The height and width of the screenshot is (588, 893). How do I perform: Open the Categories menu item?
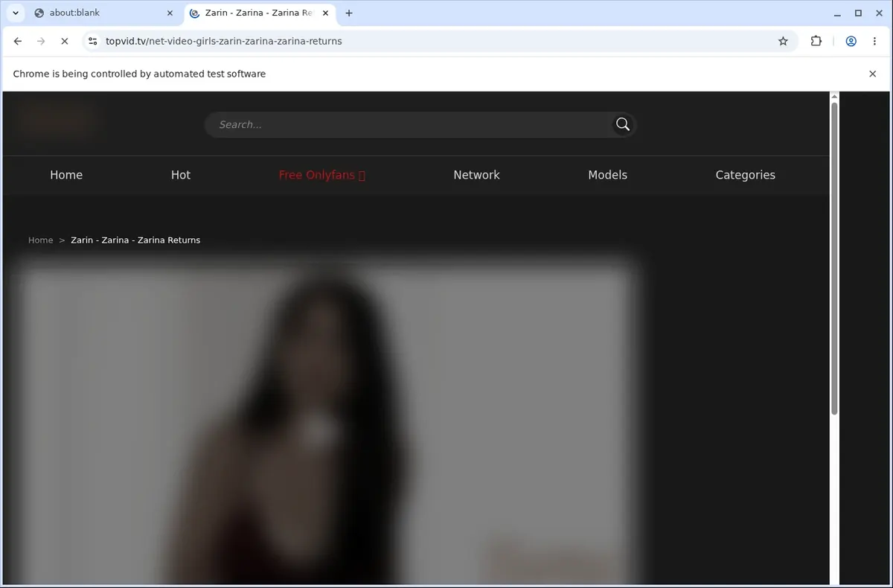[745, 175]
